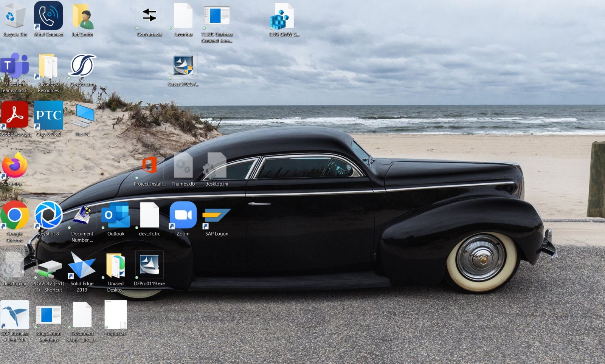Viewport: 605px width, 364px height.
Task: Select the Jeff Smith user folder
Action: pos(82,17)
